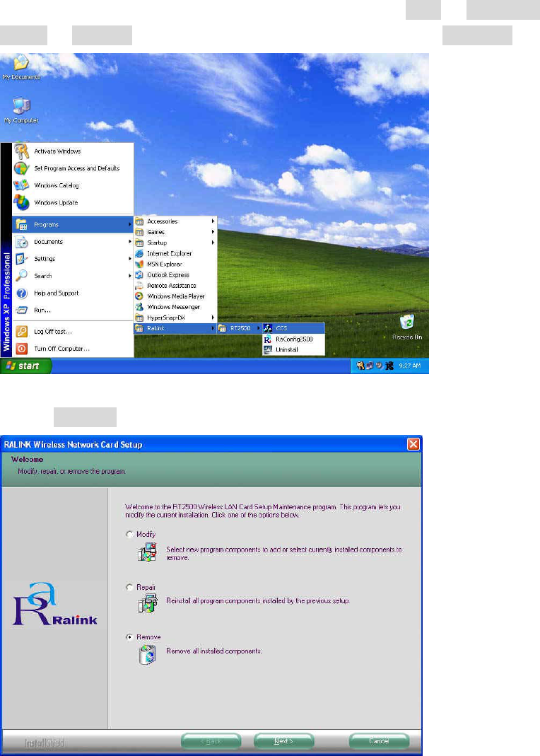Viewport: 540px width, 756px height.
Task: Open the Search submenu arrow
Action: click(129, 276)
